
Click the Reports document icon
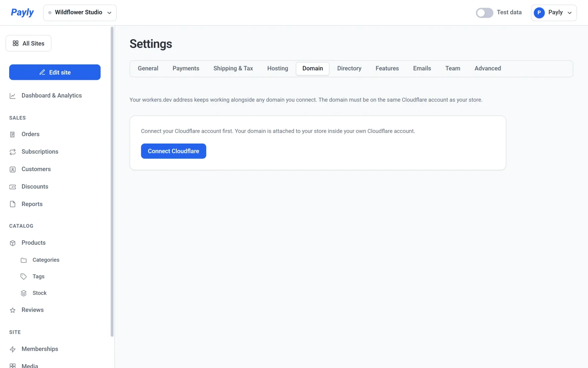click(x=12, y=204)
